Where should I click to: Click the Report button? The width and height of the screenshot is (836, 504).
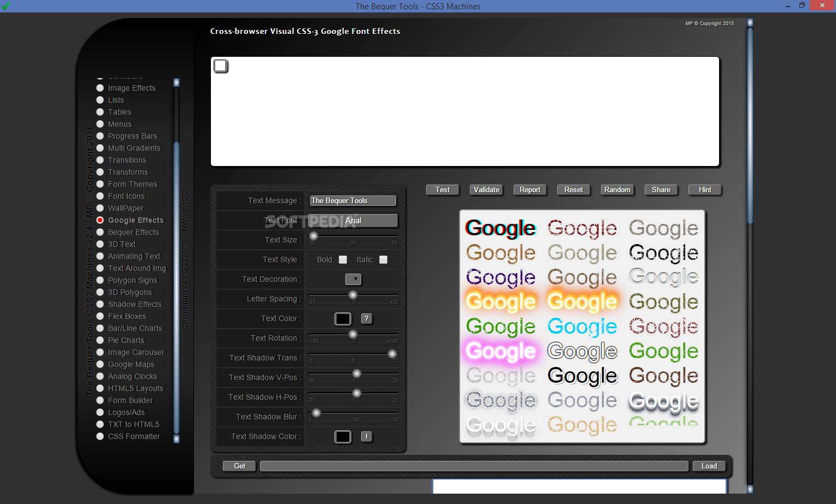pos(530,189)
